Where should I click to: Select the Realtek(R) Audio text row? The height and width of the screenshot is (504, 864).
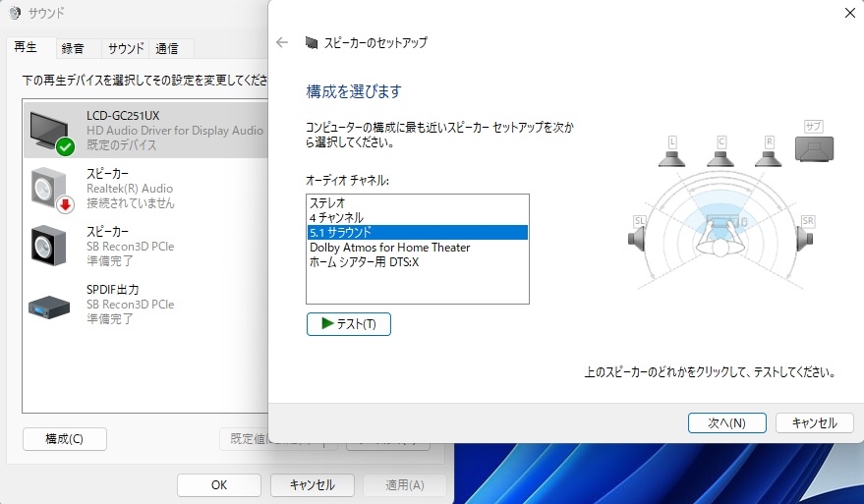pyautogui.click(x=130, y=189)
